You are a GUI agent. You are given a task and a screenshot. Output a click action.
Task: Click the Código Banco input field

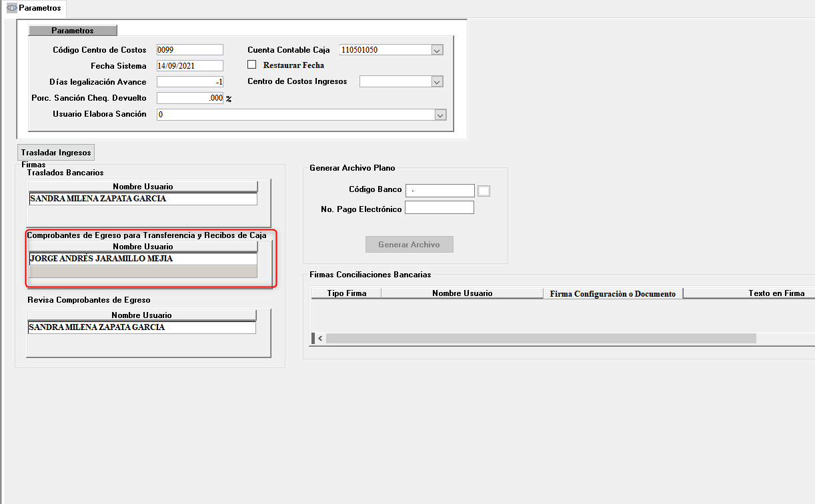[x=440, y=191]
